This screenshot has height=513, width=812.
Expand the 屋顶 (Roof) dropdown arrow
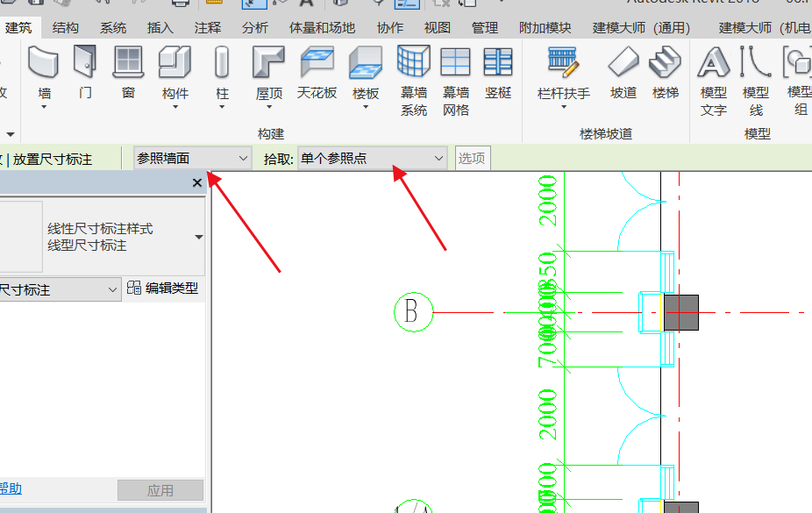pos(269,108)
